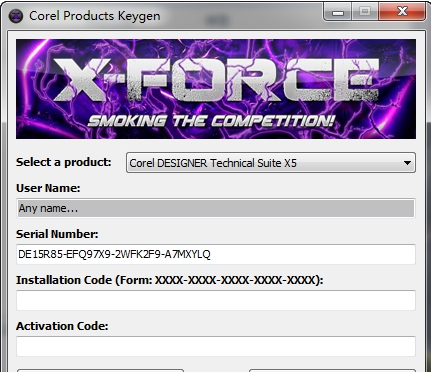Click the Installation Code form label
The image size is (431, 372).
(170, 280)
